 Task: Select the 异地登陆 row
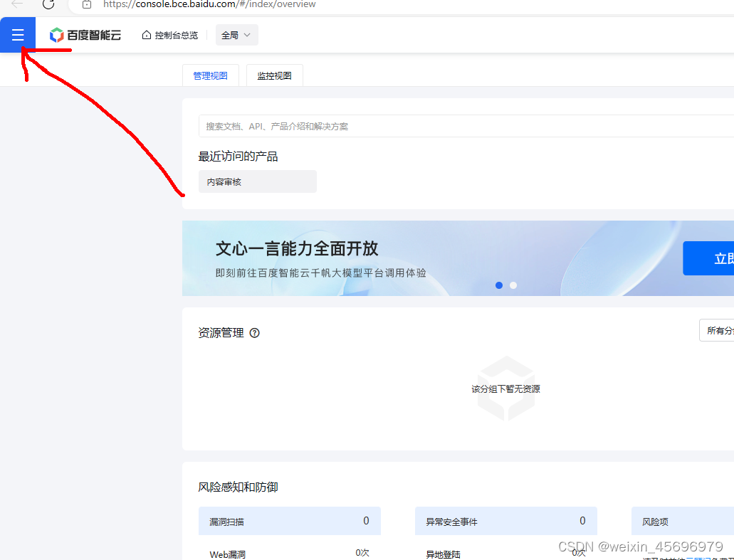pos(506,553)
